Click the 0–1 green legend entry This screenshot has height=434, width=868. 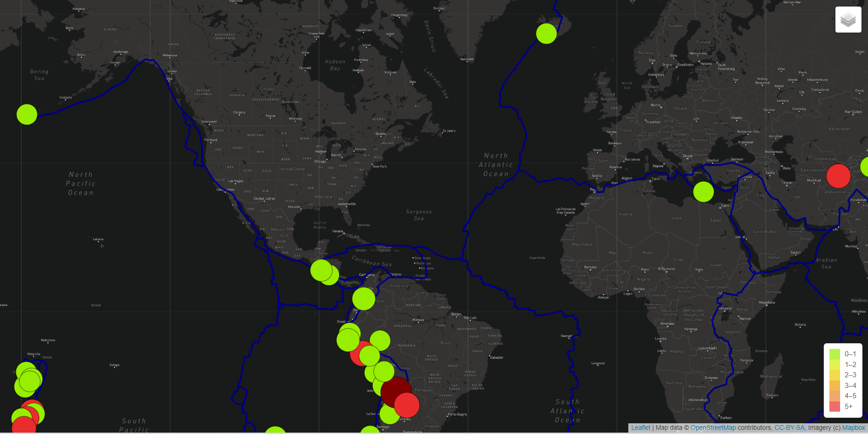(x=837, y=354)
